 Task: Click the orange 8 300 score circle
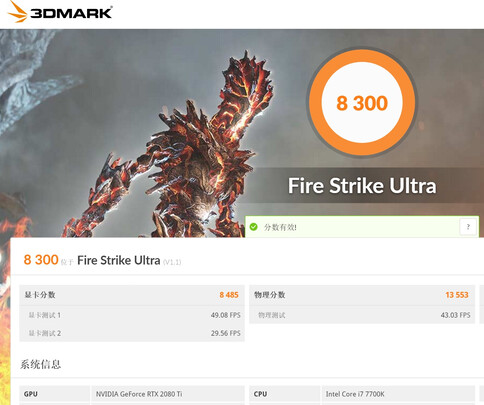pos(362,103)
